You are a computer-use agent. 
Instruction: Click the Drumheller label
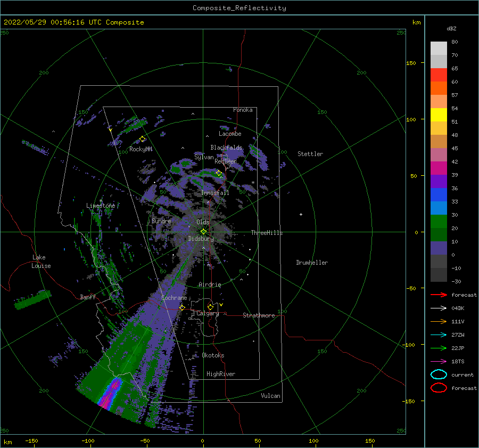(x=312, y=263)
